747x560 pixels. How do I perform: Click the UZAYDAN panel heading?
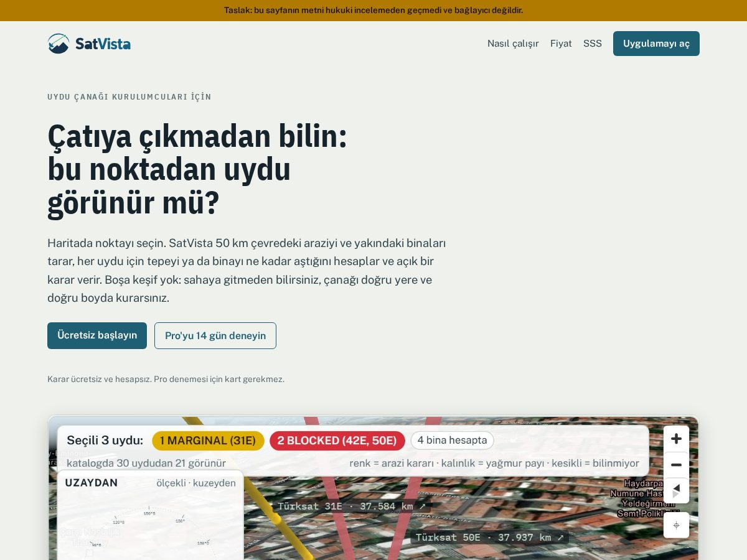[92, 483]
